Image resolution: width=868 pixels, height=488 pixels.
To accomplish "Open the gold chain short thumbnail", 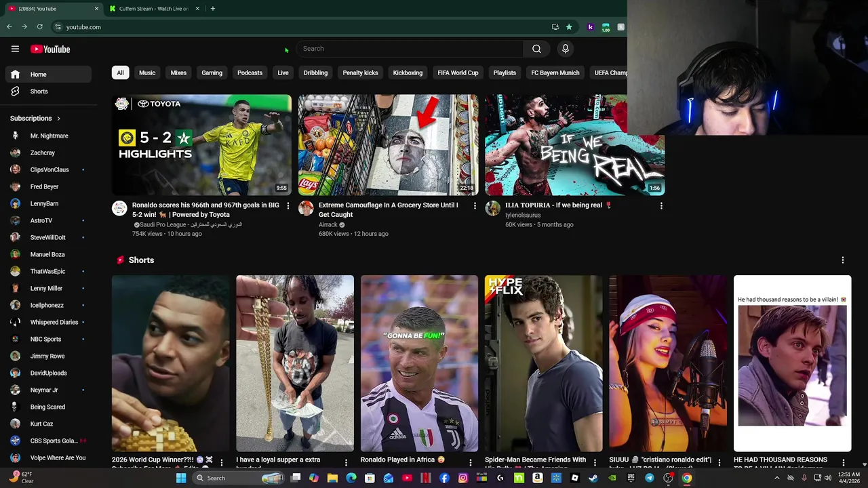I will click(295, 363).
